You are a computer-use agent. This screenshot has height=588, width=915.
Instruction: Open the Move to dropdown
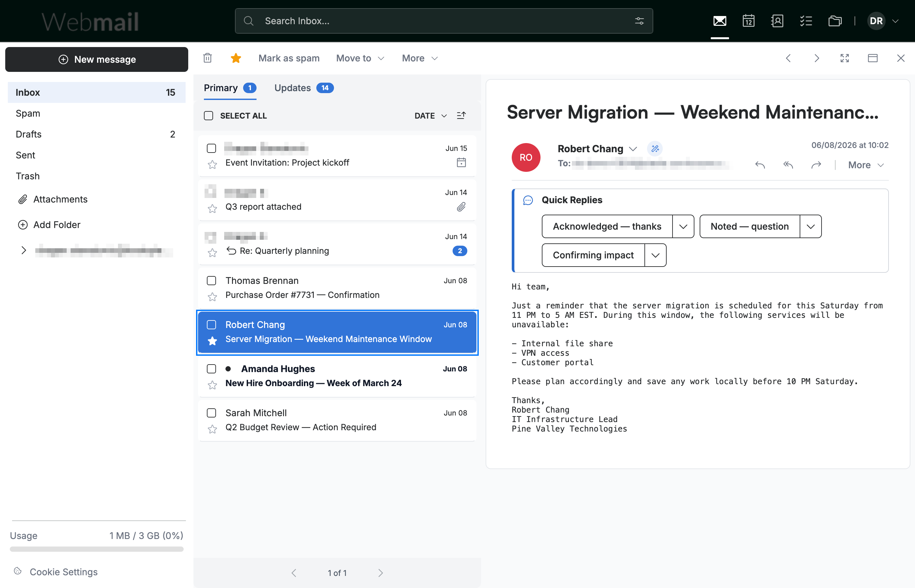(x=360, y=58)
